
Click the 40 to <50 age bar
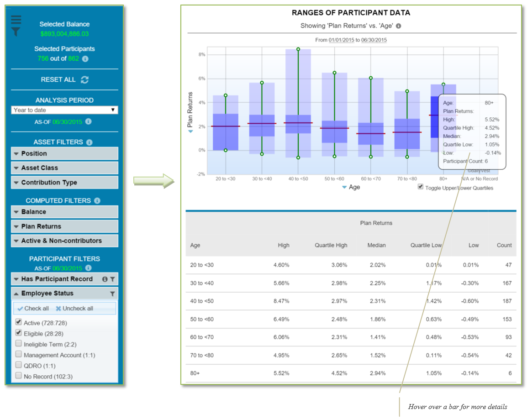298,123
